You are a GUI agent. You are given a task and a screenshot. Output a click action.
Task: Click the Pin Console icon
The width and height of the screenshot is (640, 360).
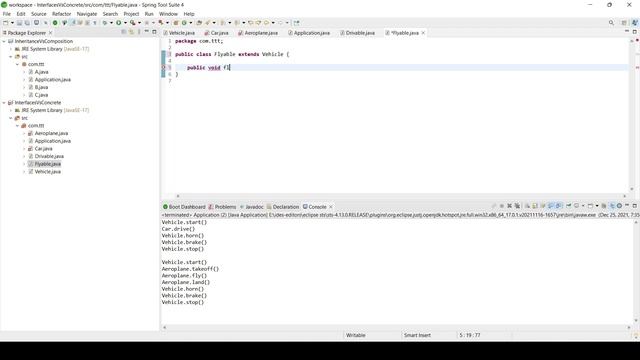[569, 206]
